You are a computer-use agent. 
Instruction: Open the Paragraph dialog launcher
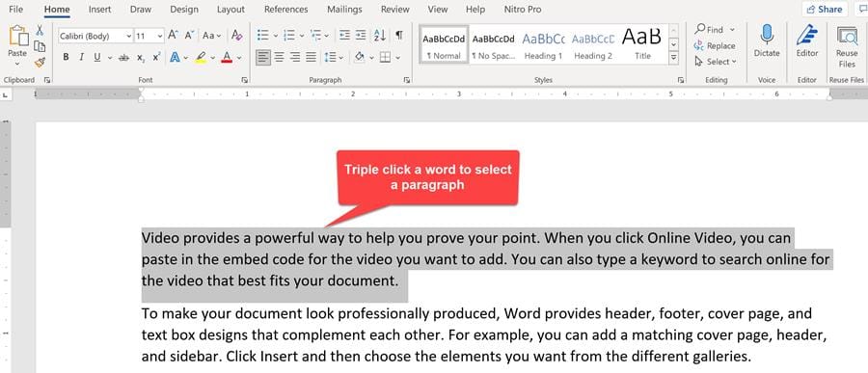coord(407,80)
